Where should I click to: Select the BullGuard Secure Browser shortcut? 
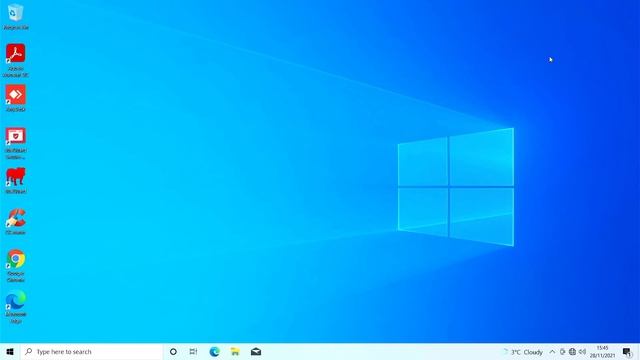pyautogui.click(x=16, y=143)
